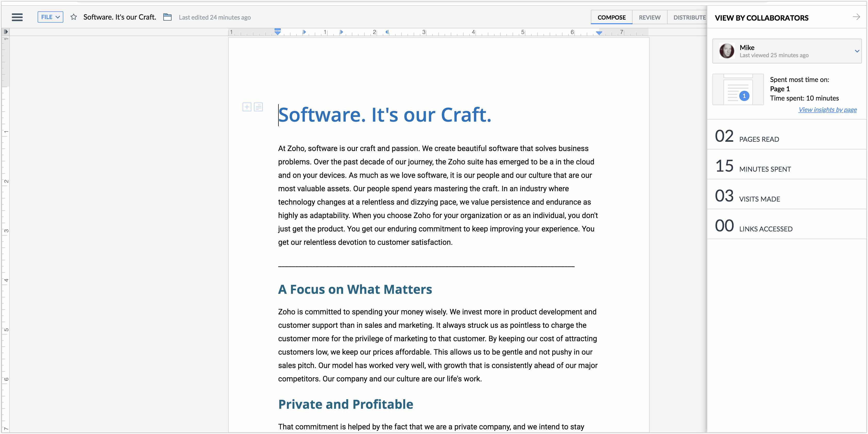The width and height of the screenshot is (868, 434).
Task: Select the COMPOSE tab
Action: (611, 17)
